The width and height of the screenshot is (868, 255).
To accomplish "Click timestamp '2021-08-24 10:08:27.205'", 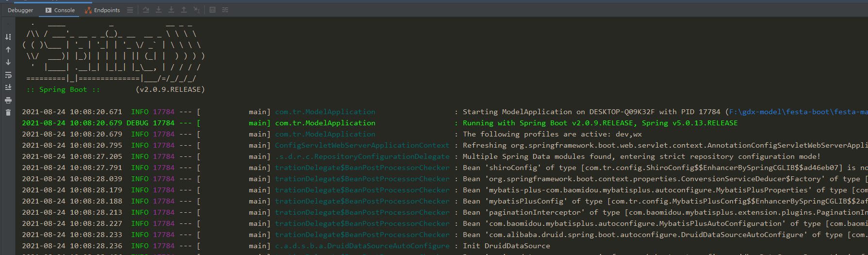I will click(72, 156).
